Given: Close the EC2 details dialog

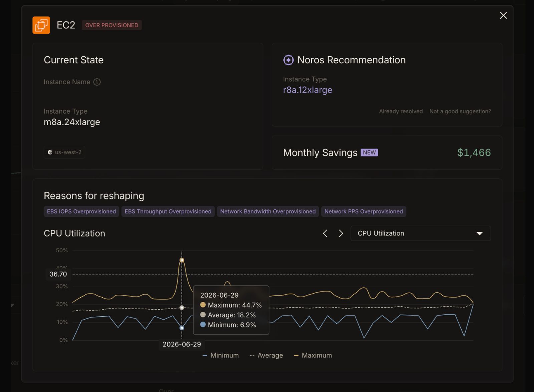Looking at the screenshot, I should pos(503,15).
